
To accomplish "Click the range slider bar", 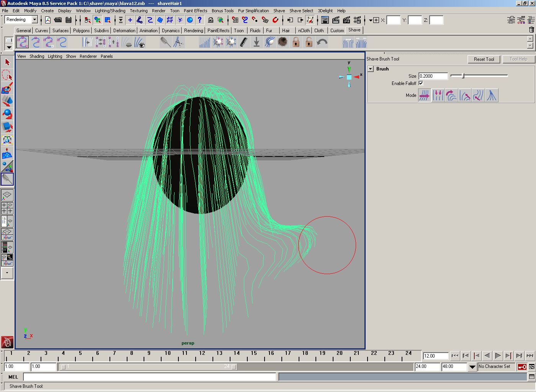I will 148,367.
